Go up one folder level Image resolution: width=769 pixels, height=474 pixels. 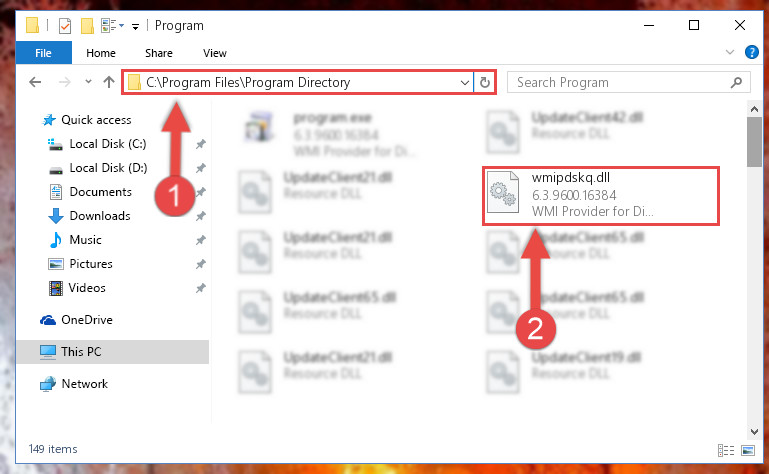pos(109,82)
